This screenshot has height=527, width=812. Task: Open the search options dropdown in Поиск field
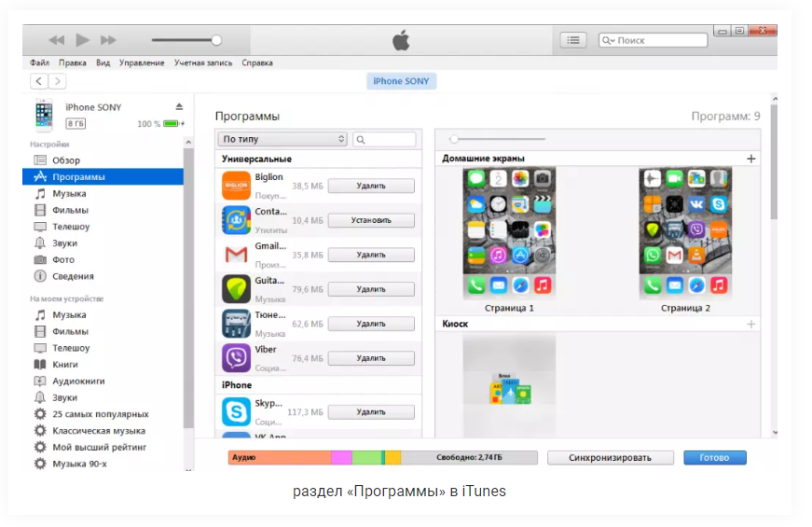(x=608, y=41)
